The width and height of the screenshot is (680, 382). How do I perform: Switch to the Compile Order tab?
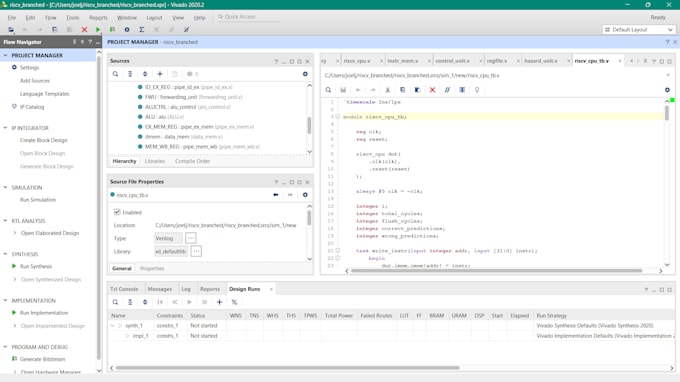193,161
